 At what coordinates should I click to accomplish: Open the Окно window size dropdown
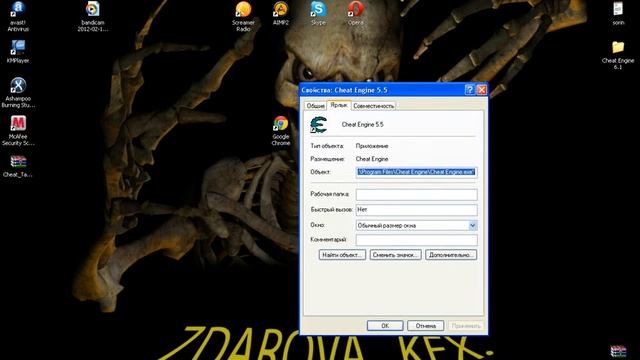coord(473,225)
